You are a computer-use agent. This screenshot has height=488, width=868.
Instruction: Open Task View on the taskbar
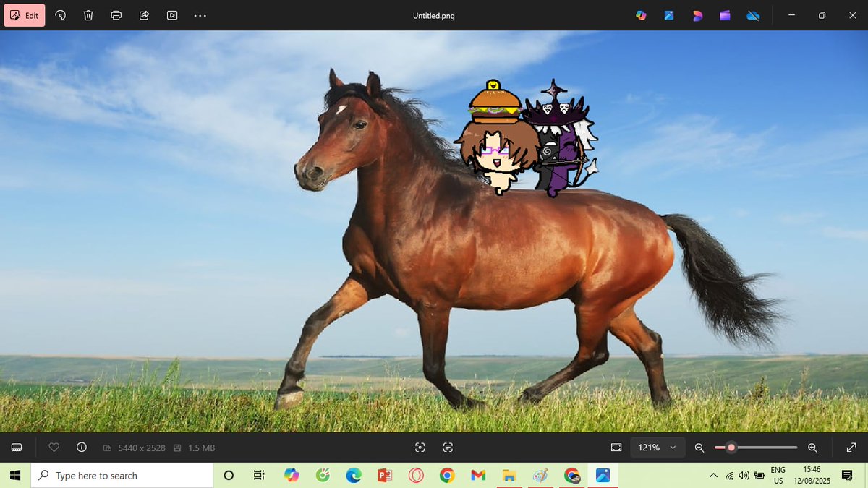pos(259,476)
